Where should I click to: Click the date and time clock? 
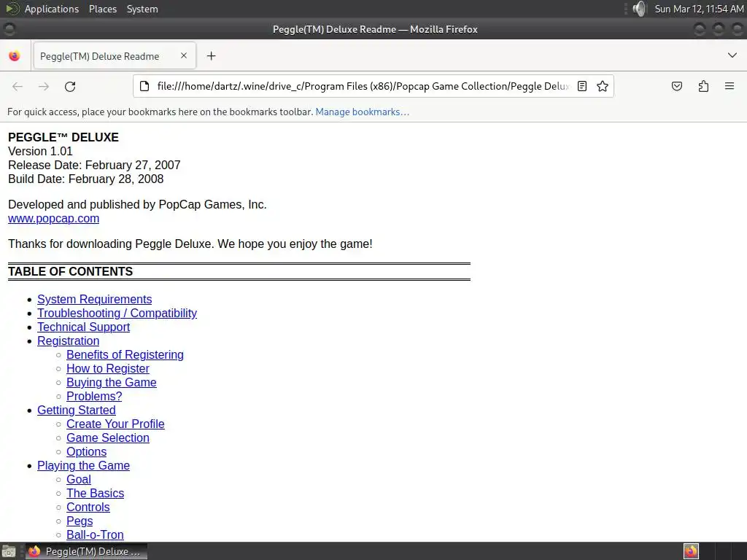(x=699, y=9)
